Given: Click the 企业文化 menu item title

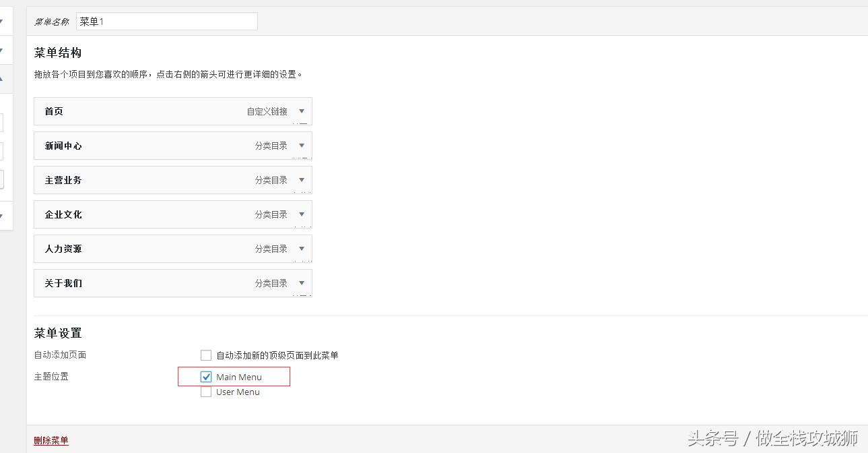Looking at the screenshot, I should (x=63, y=214).
